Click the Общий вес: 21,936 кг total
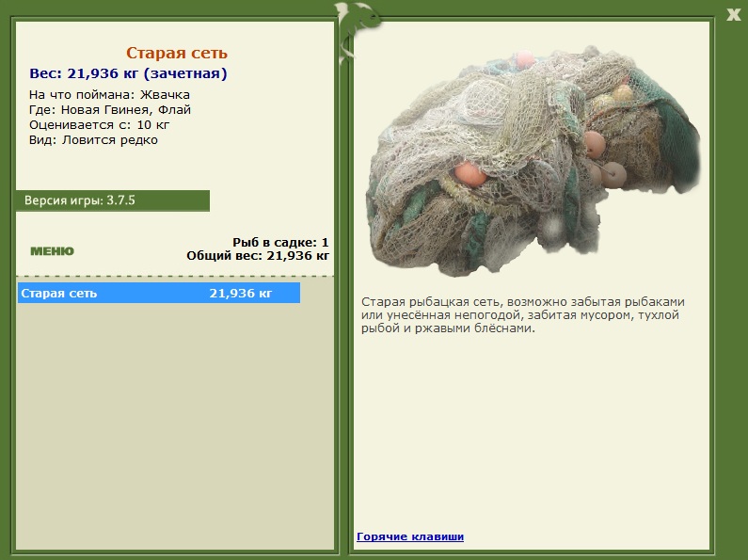Viewport: 748px width, 560px height. pos(258,256)
